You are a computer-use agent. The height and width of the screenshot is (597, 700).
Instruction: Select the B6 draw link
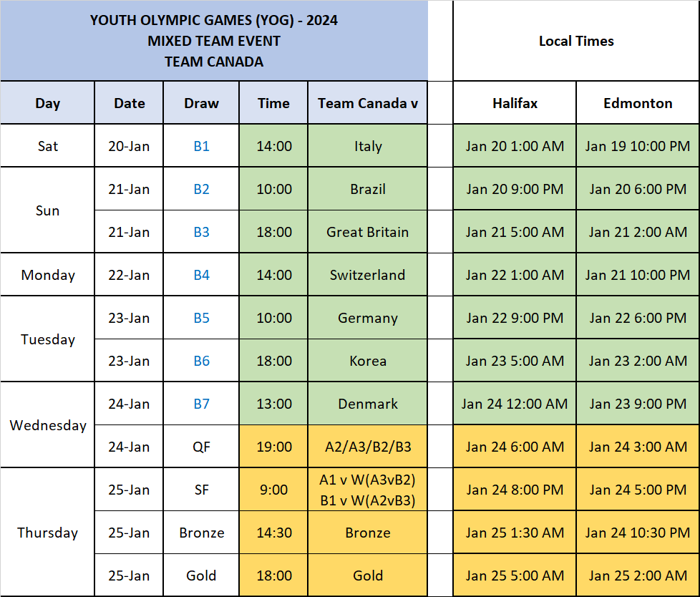(x=201, y=361)
